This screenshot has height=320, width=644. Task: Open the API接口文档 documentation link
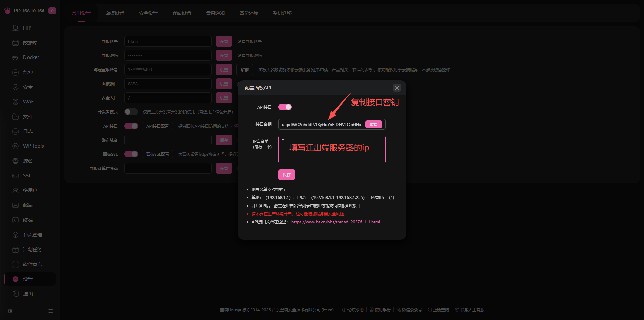[335, 222]
